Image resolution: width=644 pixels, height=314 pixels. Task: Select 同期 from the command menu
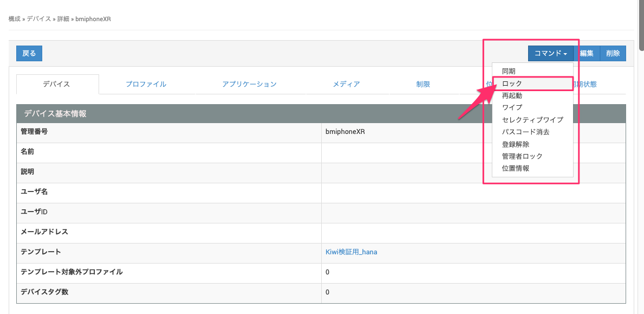(509, 71)
